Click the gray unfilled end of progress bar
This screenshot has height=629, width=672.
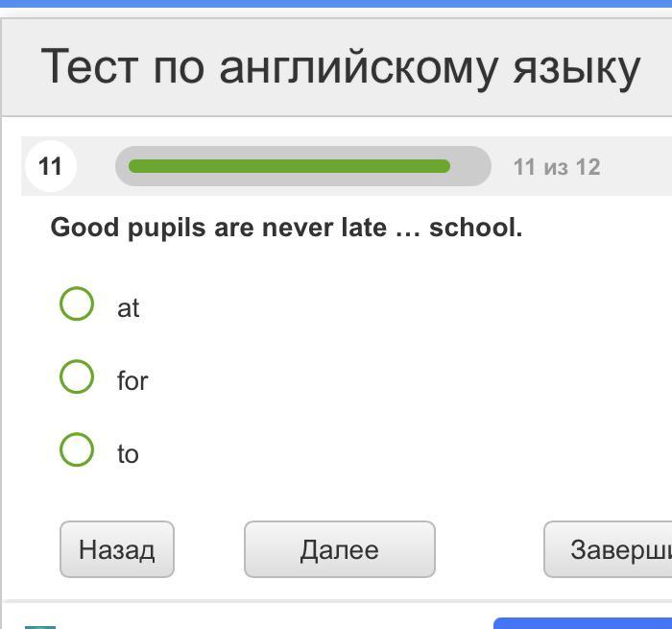click(x=470, y=166)
